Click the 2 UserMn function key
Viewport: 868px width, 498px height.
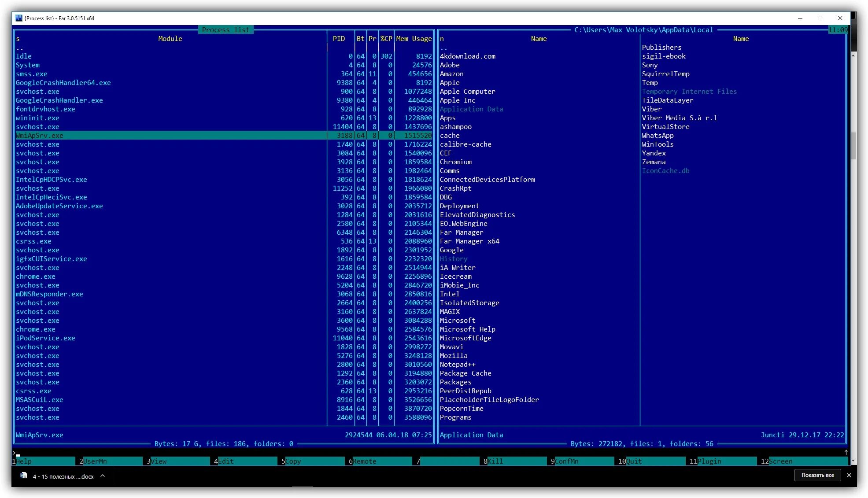point(111,461)
